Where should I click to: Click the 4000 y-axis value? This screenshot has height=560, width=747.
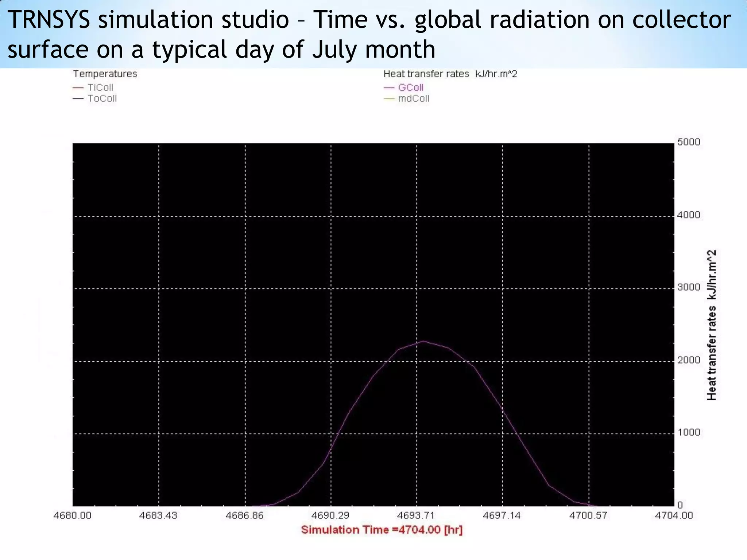[689, 215]
